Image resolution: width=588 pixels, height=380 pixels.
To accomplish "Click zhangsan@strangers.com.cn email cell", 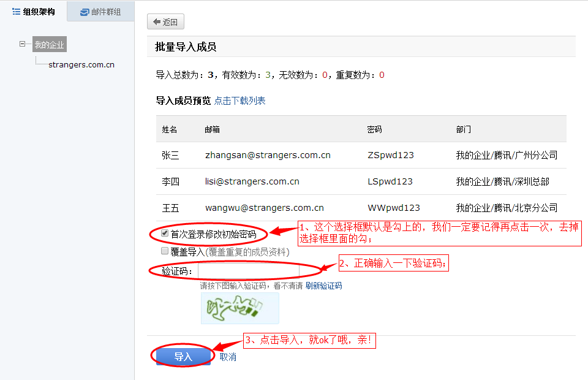I will (x=268, y=155).
